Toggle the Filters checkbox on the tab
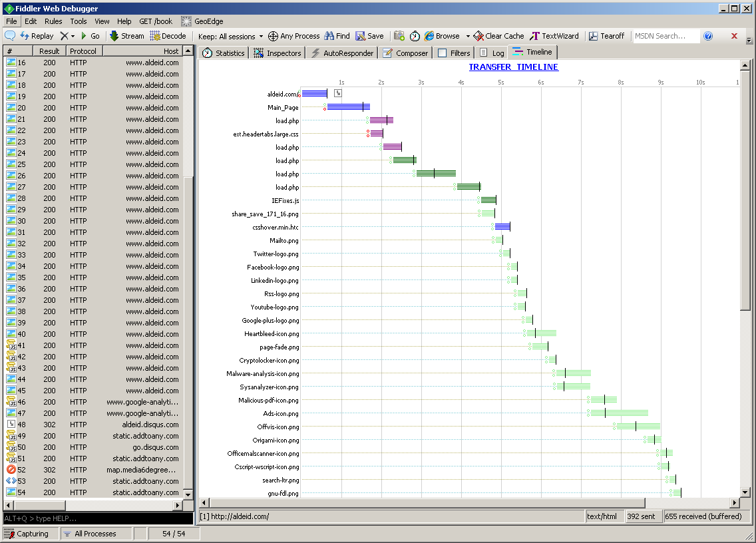This screenshot has height=543, width=756. click(x=443, y=53)
